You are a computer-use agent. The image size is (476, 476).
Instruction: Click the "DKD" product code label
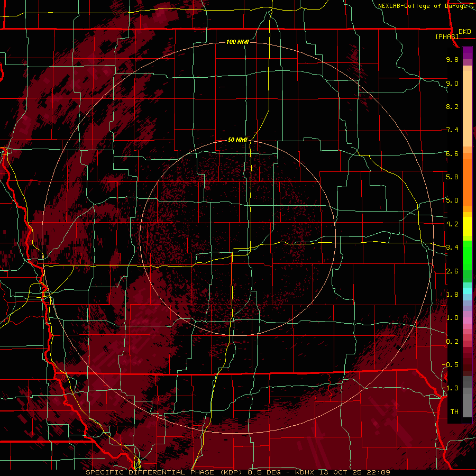[x=465, y=32]
